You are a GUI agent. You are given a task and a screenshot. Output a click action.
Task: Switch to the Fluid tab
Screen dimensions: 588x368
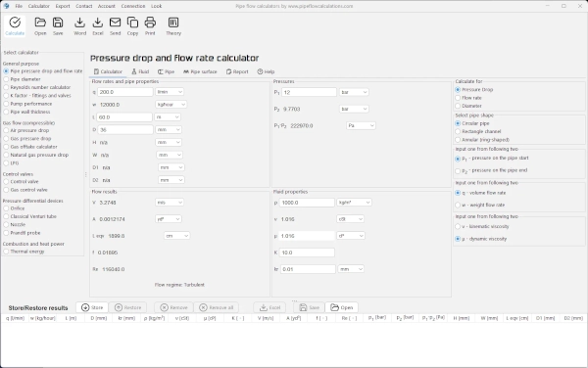[140, 71]
